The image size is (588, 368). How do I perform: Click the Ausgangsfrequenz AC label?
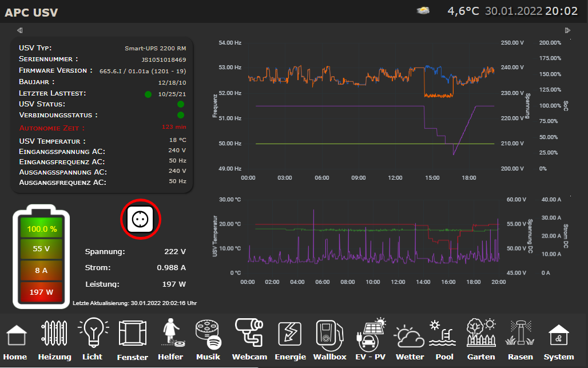click(x=62, y=183)
